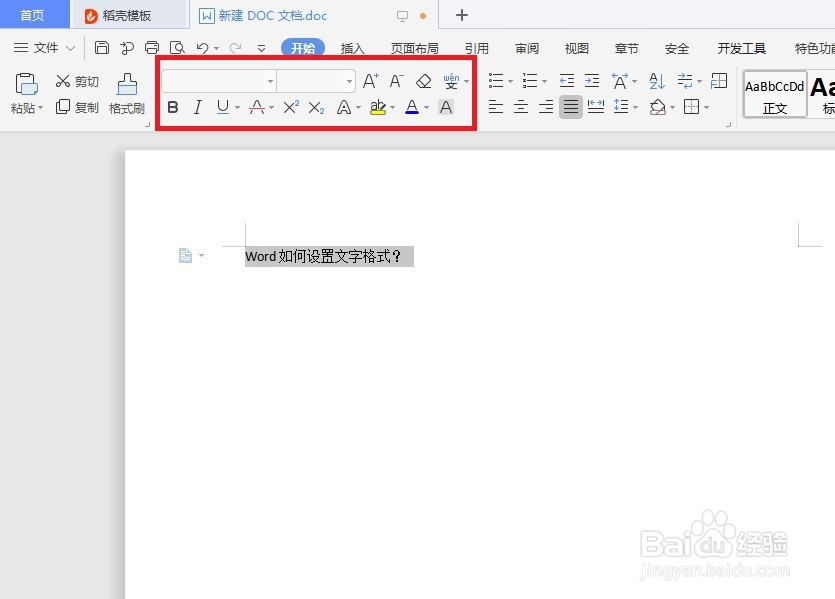Switch to the 插入 ribbon tab
This screenshot has height=599, width=835.
[x=352, y=47]
